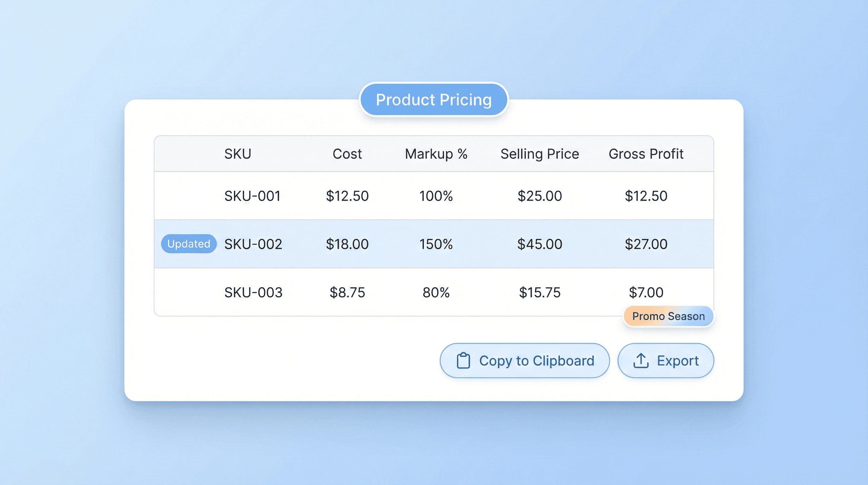Select the SKU-002 highlighted row
868x485 pixels.
point(434,244)
